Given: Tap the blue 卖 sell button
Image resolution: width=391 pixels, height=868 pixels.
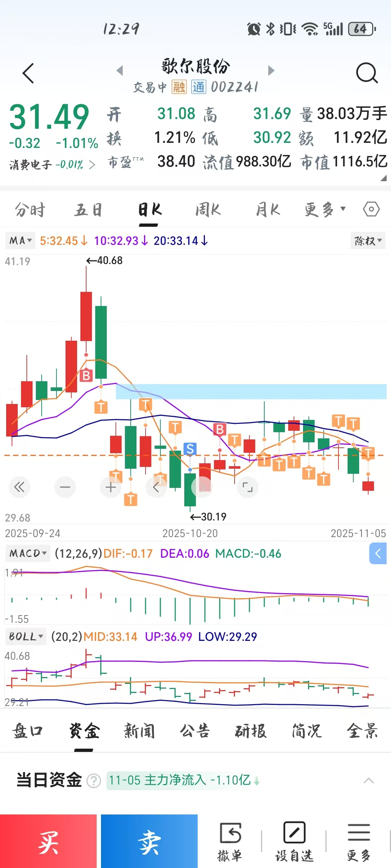Looking at the screenshot, I should click(149, 841).
